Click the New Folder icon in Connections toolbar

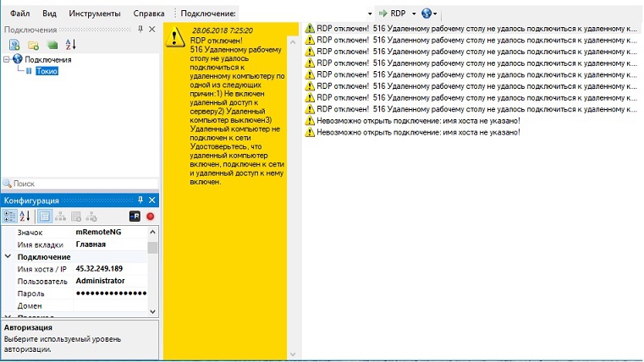click(x=33, y=45)
